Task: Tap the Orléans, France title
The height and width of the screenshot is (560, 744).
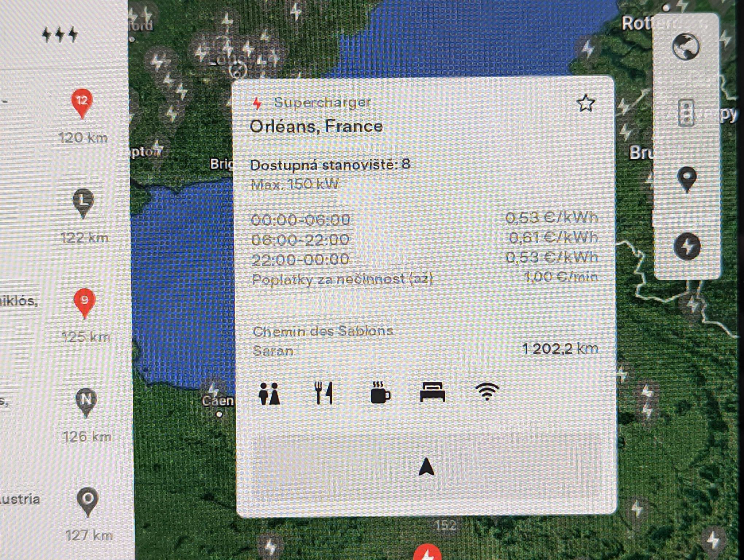Action: [316, 127]
